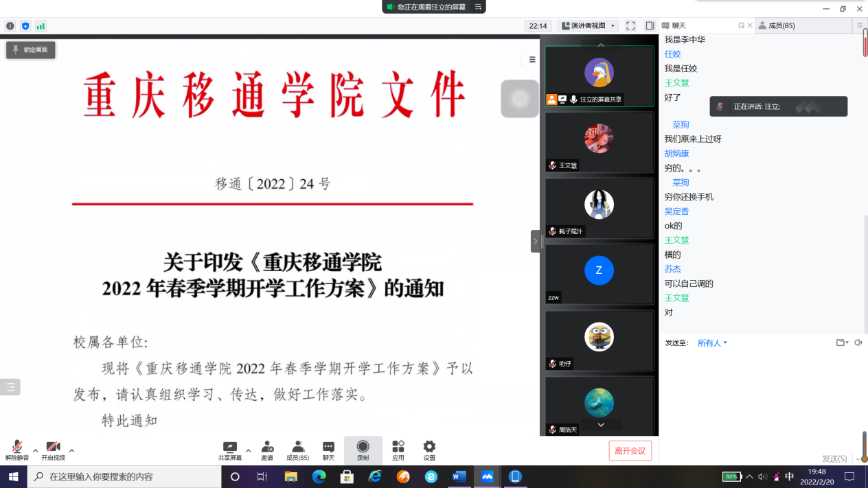868x488 pixels.
Task: Turn on camera with 开启视频
Action: [53, 450]
